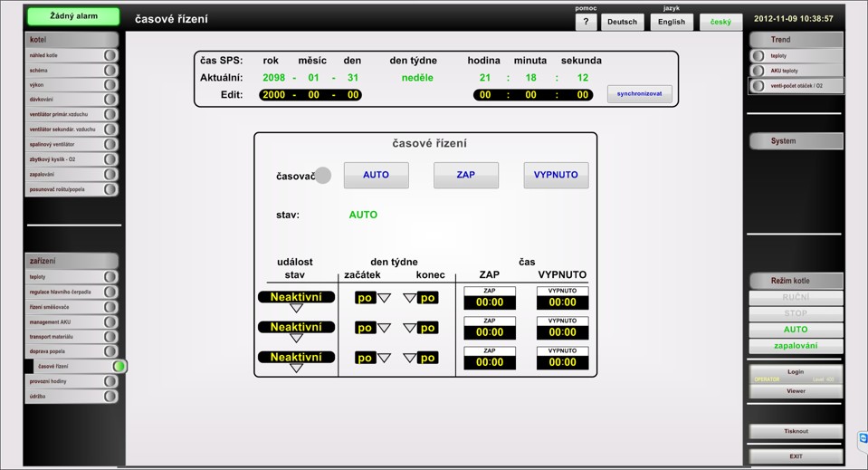Synchronize SPS time with synchronizovat button
This screenshot has height=470, width=868.
(639, 93)
